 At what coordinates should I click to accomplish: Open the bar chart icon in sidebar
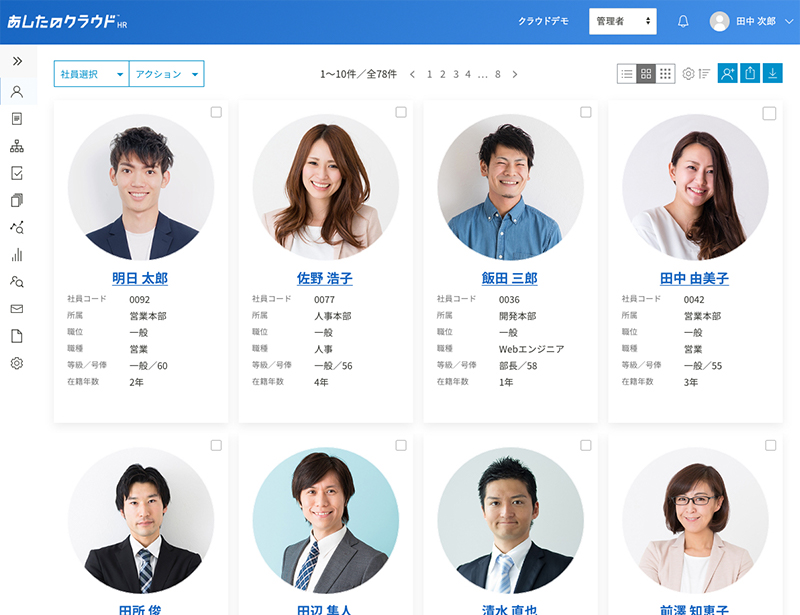pos(17,255)
